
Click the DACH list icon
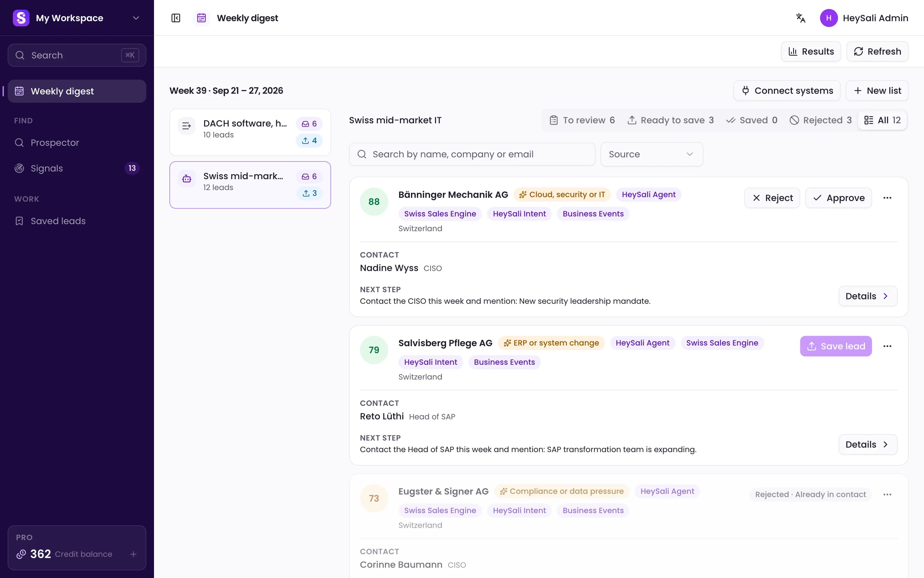[187, 126]
